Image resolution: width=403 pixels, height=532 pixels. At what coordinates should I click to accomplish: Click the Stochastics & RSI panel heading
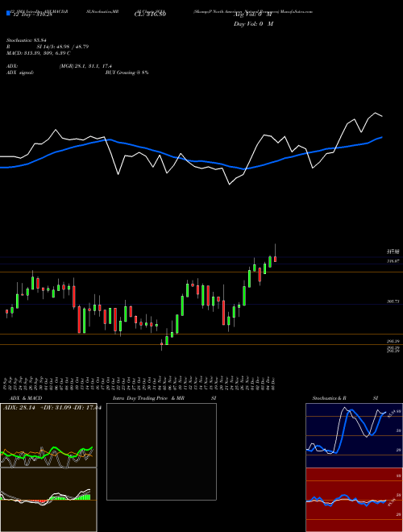345,398
